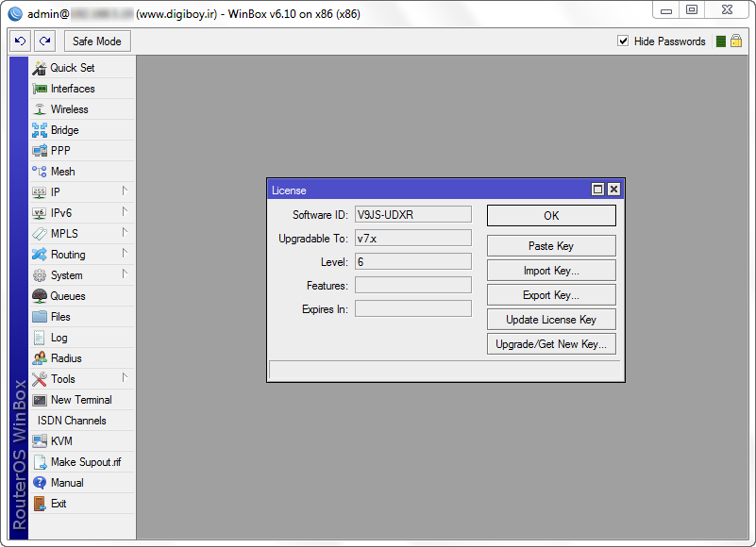Click the Radius users icon
The width and height of the screenshot is (756, 547).
click(x=40, y=358)
